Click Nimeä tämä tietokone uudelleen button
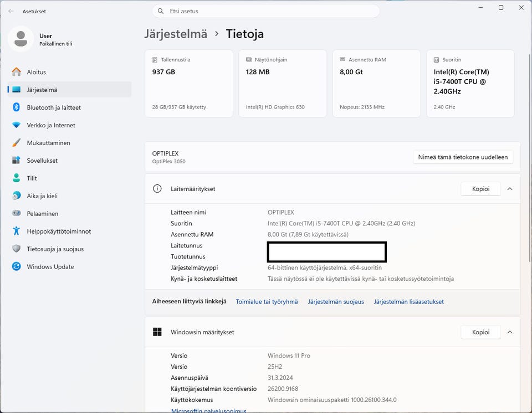This screenshot has width=532, height=413. tap(463, 157)
